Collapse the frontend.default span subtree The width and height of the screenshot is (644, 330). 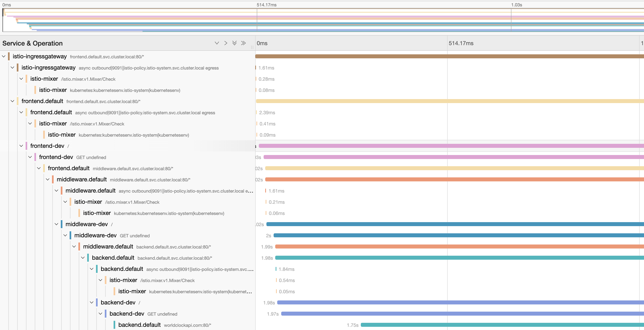point(12,101)
